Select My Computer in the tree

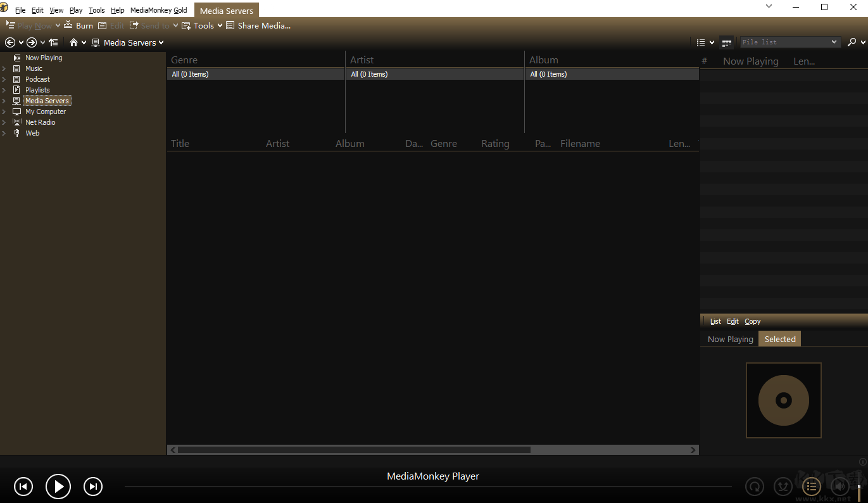(x=46, y=111)
